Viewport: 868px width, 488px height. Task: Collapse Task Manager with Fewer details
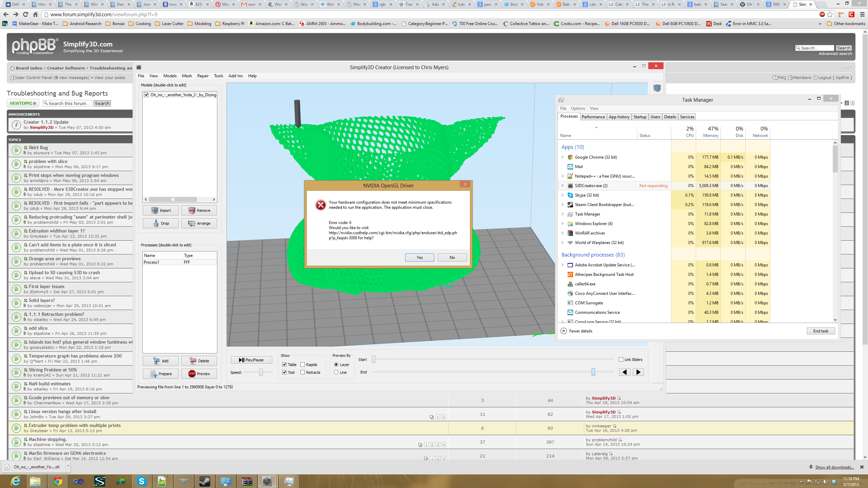click(x=576, y=331)
